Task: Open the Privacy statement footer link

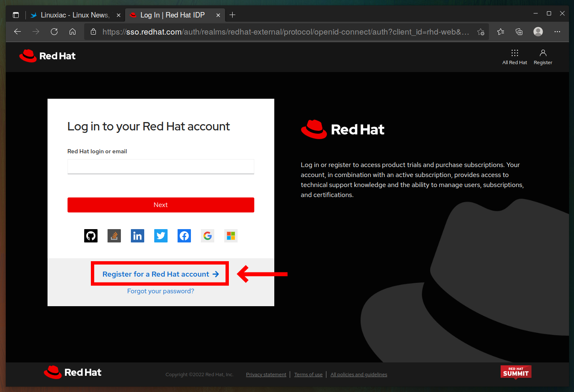Action: pyautogui.click(x=266, y=375)
